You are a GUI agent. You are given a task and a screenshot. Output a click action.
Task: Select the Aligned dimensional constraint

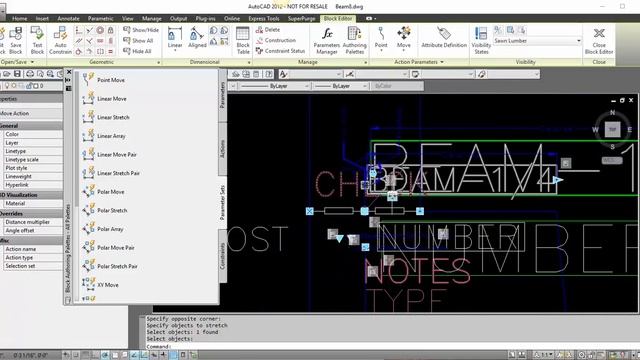(x=197, y=38)
